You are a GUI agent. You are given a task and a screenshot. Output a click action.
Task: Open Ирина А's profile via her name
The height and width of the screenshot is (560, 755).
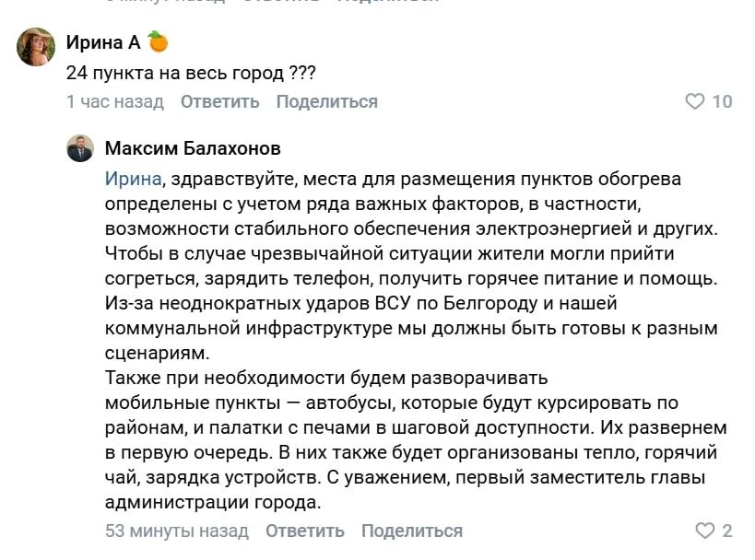(102, 41)
